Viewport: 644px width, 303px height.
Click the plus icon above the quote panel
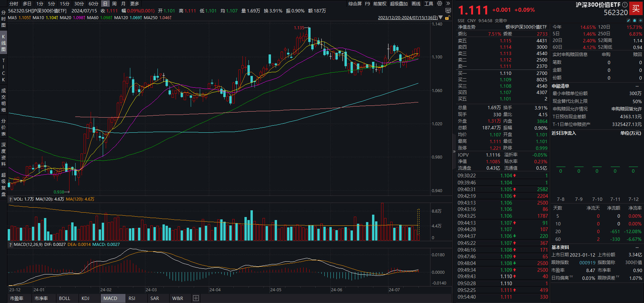[640, 20]
